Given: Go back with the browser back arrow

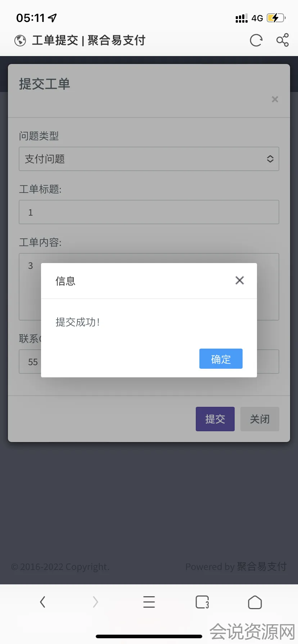Looking at the screenshot, I should pyautogui.click(x=42, y=602).
